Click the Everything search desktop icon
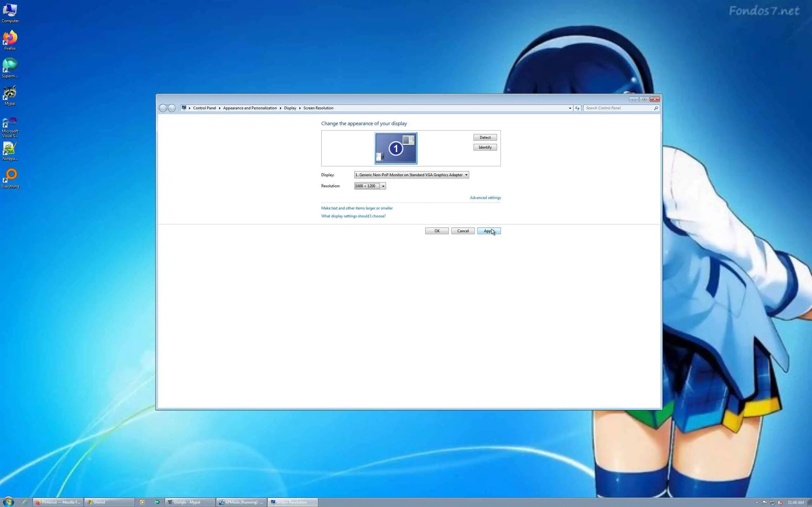This screenshot has height=507, width=812. (x=10, y=176)
